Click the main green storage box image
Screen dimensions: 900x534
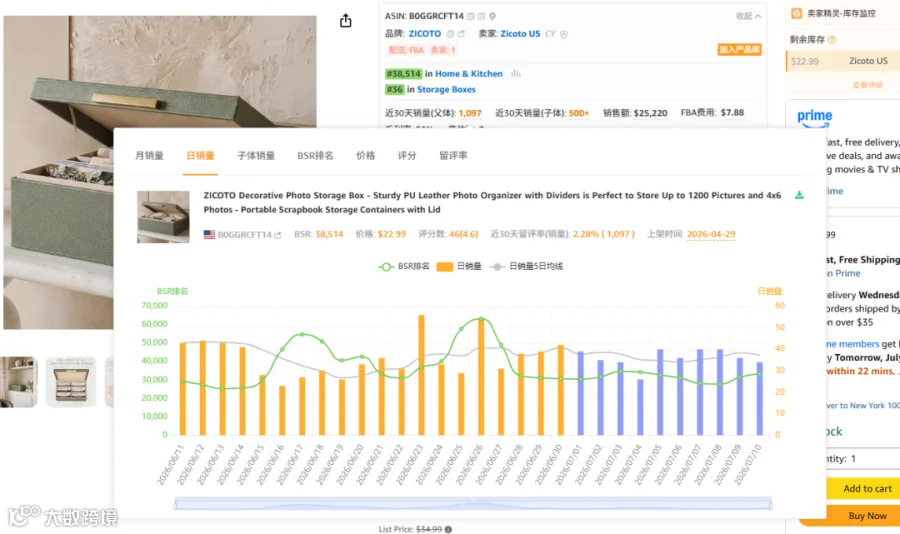coord(160,172)
